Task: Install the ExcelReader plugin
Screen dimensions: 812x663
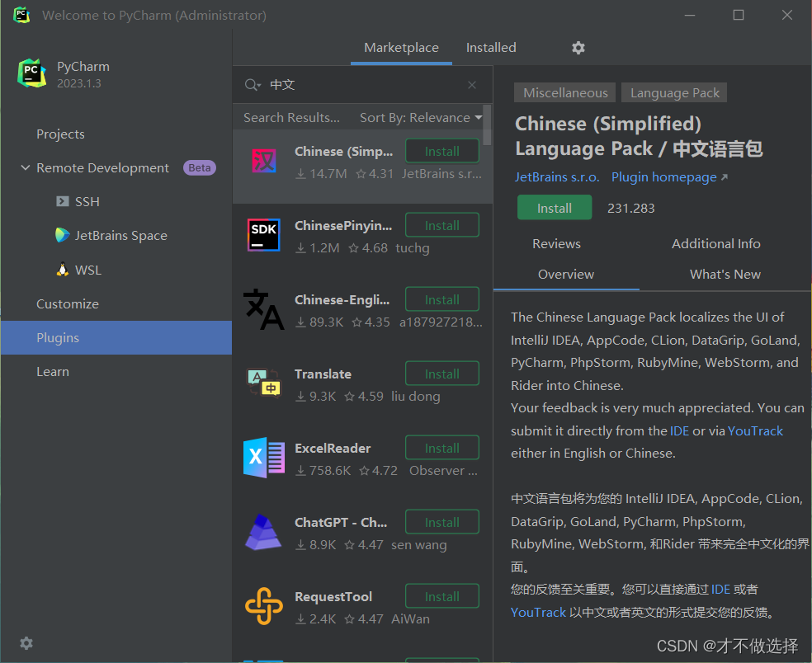Action: tap(442, 448)
